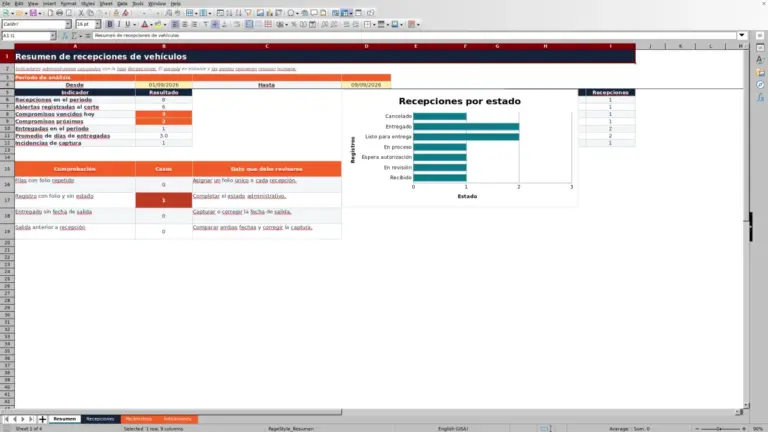The height and width of the screenshot is (432, 768).
Task: Click the Print icon in toolbar
Action: [59, 13]
